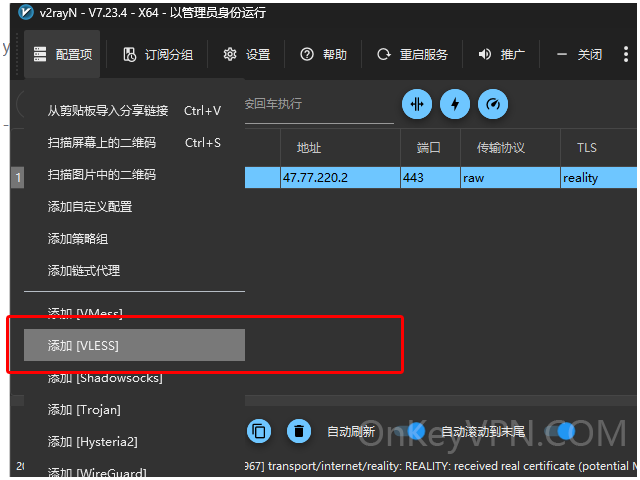Select 扫描图片中的二维码 menu entry
The image size is (640, 480).
[134, 175]
